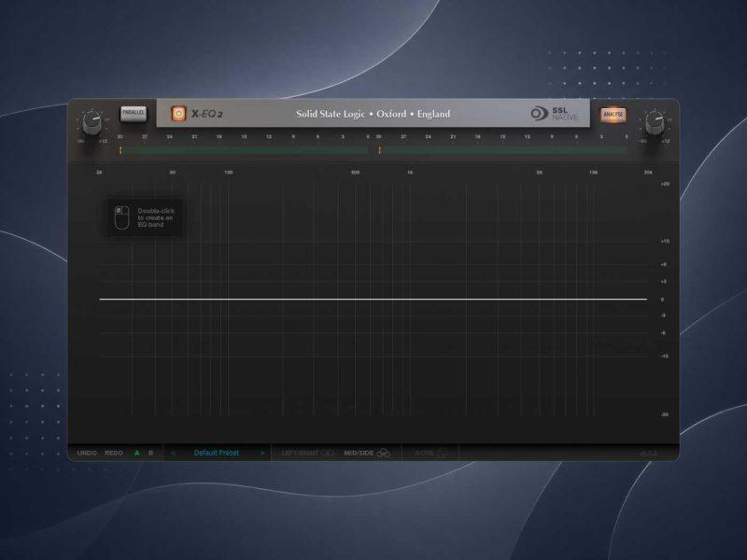The width and height of the screenshot is (747, 560).
Task: Click the 'Solid State Logic • Oxford • England' text
Action: point(373,114)
